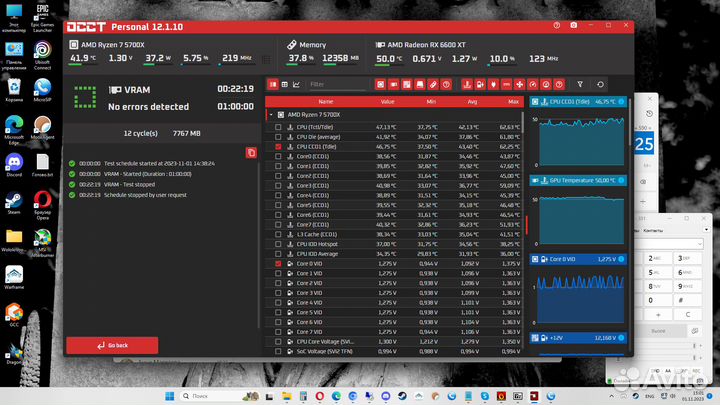Open info on GPU Temperature graph
Screen dimensions: 720x405
(621, 180)
